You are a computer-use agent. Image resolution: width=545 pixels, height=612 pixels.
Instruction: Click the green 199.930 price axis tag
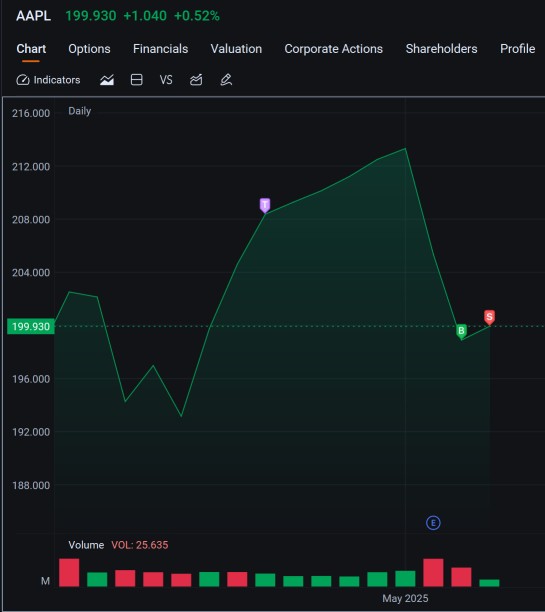[31, 326]
